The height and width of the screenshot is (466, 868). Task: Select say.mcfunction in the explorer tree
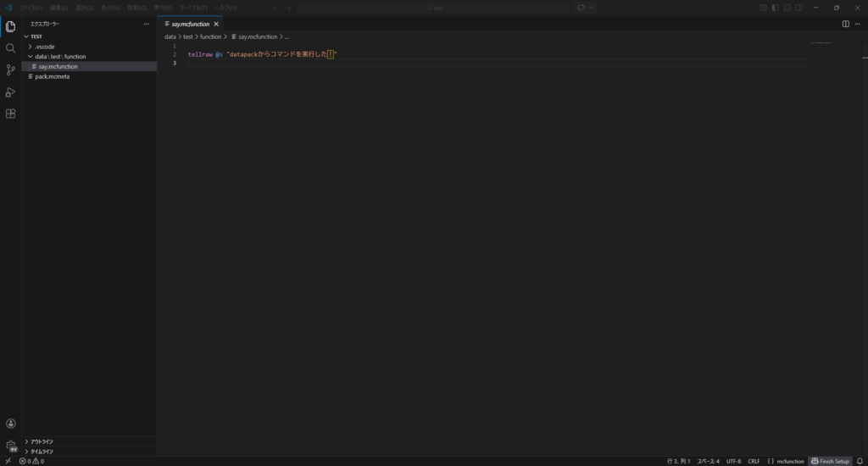pos(89,66)
